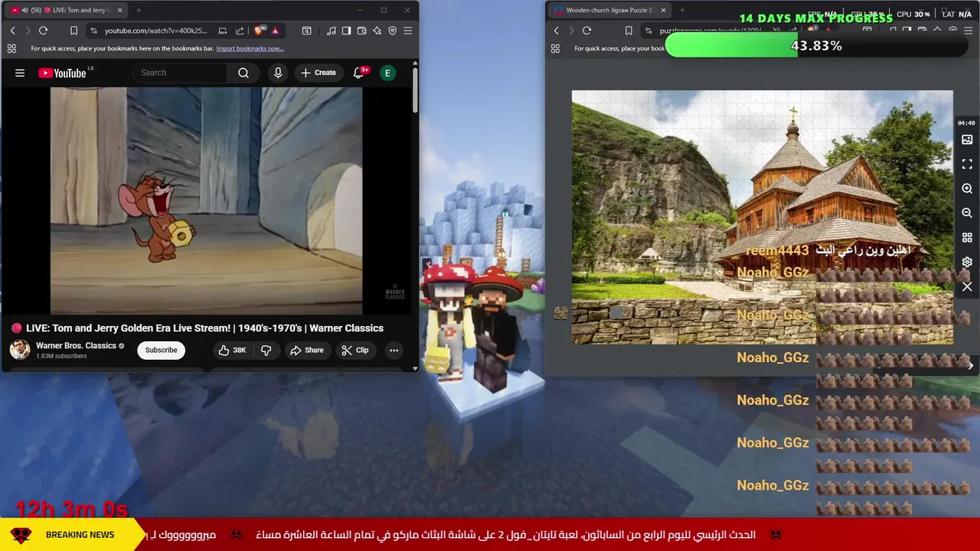Open the tab search icon in YouTube window
Image resolution: width=980 pixels, height=551 pixels.
(x=306, y=31)
